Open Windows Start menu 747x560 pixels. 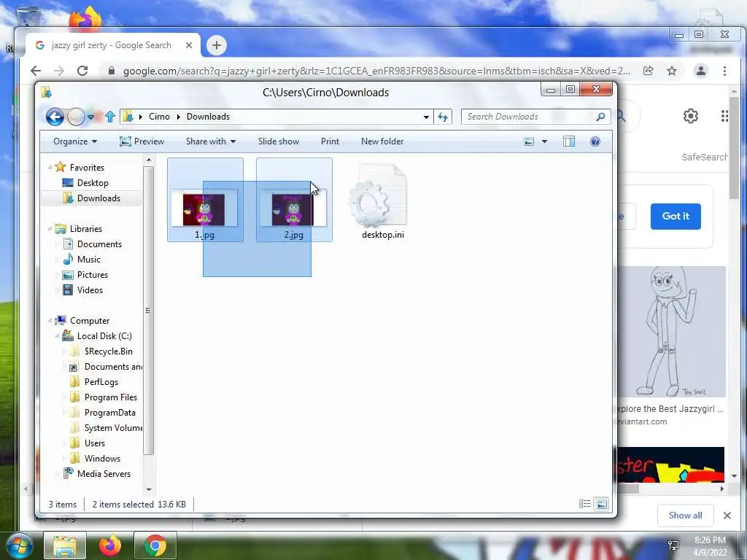(x=18, y=545)
